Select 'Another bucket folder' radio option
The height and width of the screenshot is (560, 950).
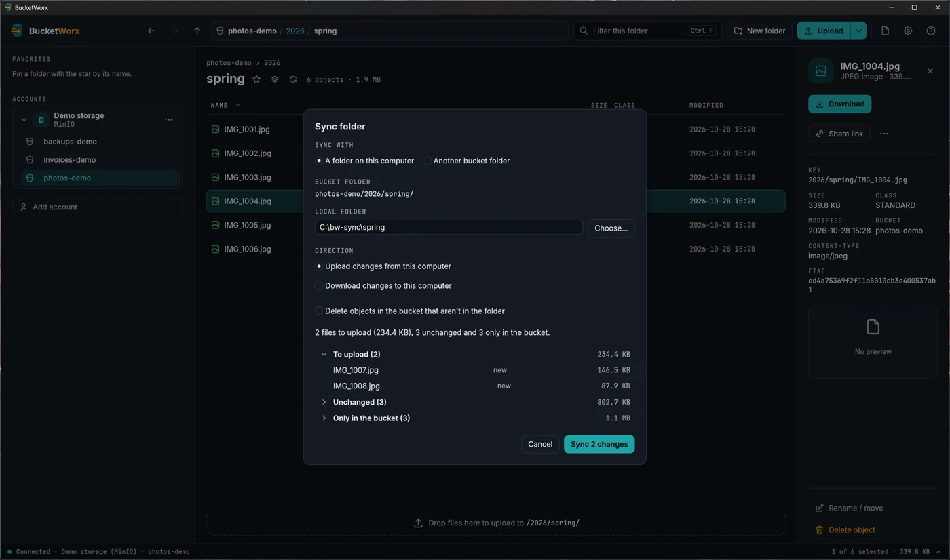point(427,161)
